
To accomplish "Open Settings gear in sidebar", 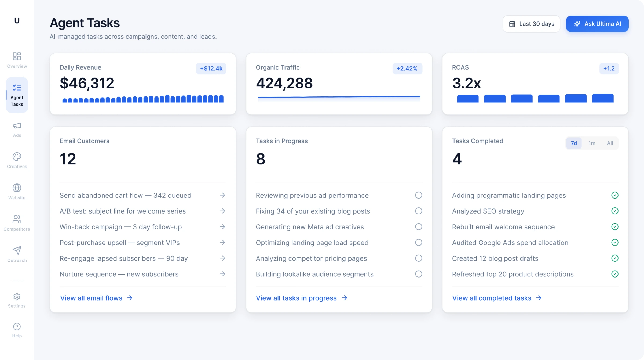I will [17, 297].
